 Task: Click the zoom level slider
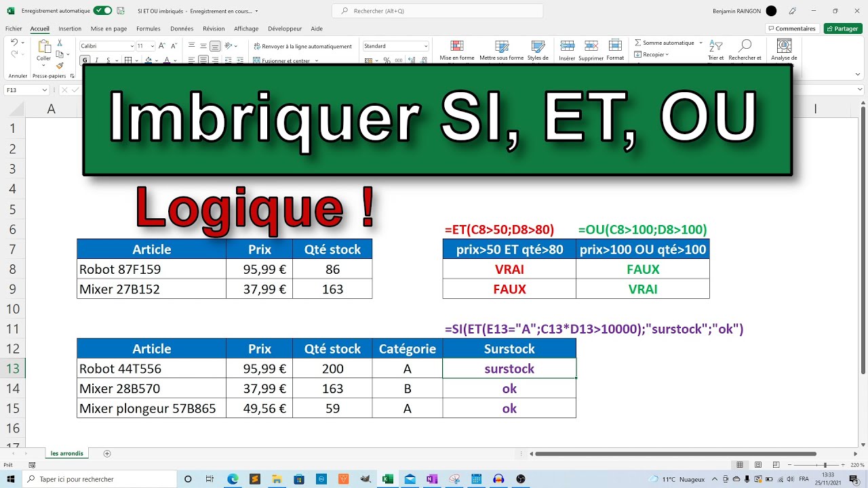tap(825, 465)
